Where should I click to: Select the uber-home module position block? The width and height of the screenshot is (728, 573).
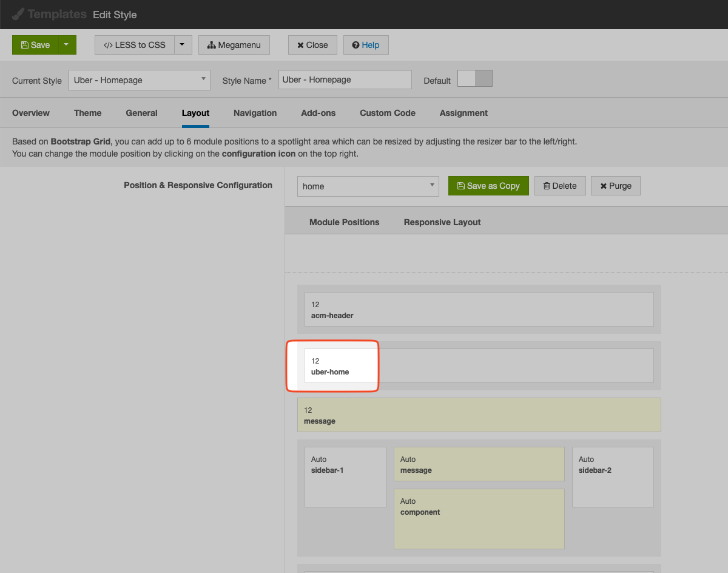[340, 366]
